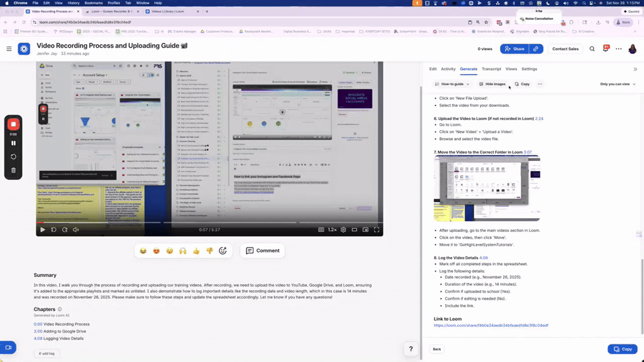Rewind the video a few seconds
This screenshot has width=644, height=362.
coord(53,230)
